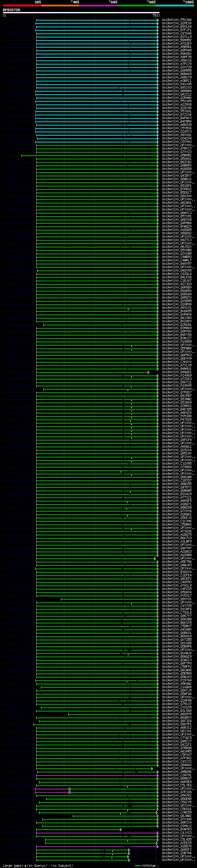Select the UniRef100_O74864 label
Viewport: 197px width, 868px height.
[177, 467]
